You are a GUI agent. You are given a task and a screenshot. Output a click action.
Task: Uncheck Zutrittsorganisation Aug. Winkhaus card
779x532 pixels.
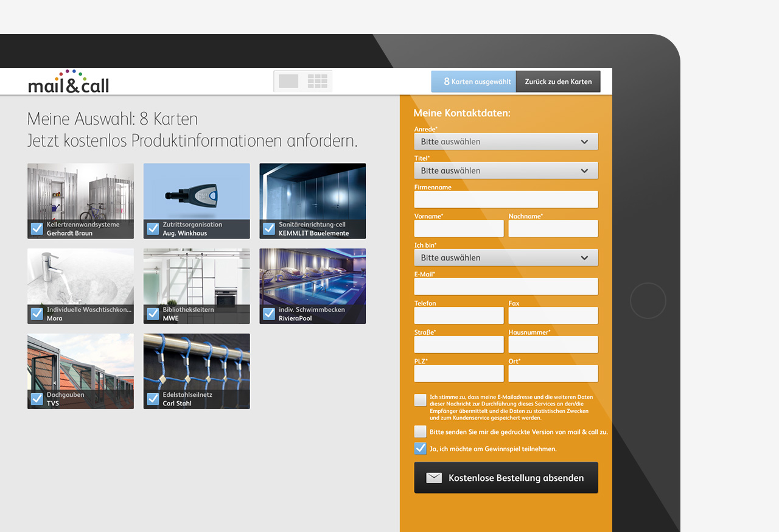click(153, 229)
